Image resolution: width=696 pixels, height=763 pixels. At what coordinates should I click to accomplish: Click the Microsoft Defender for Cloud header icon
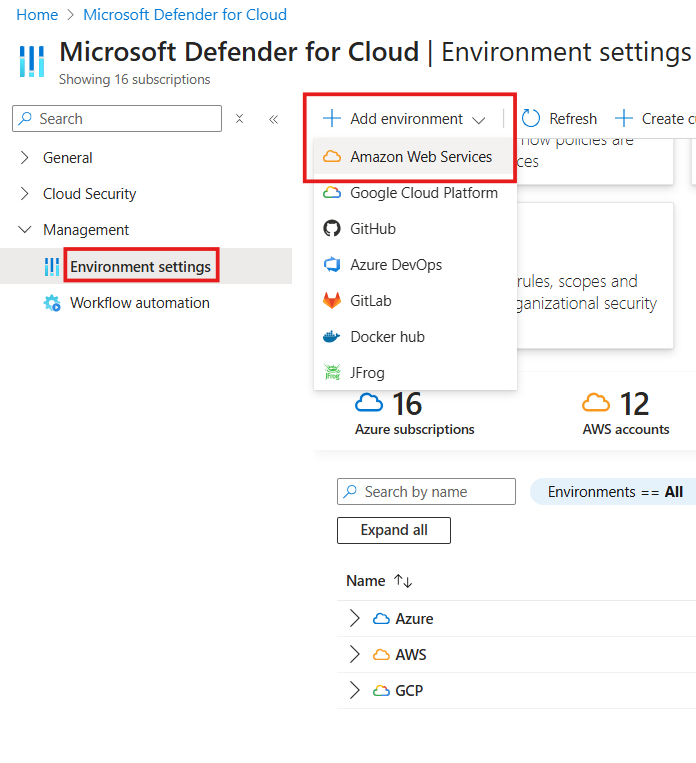click(32, 61)
